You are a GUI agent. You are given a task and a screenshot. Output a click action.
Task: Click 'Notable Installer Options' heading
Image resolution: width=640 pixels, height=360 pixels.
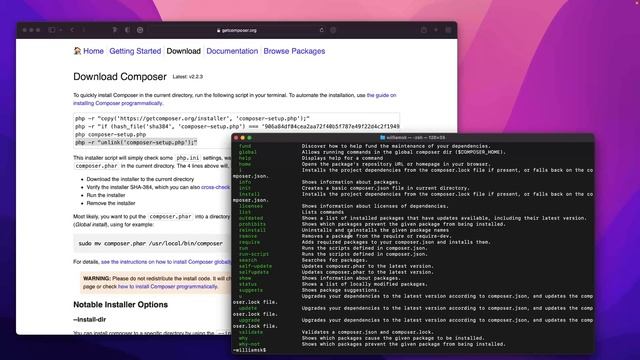(120, 304)
